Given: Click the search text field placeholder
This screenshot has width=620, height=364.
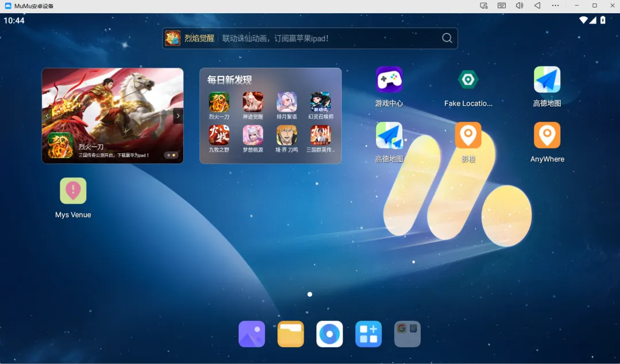Looking at the screenshot, I should (x=275, y=38).
